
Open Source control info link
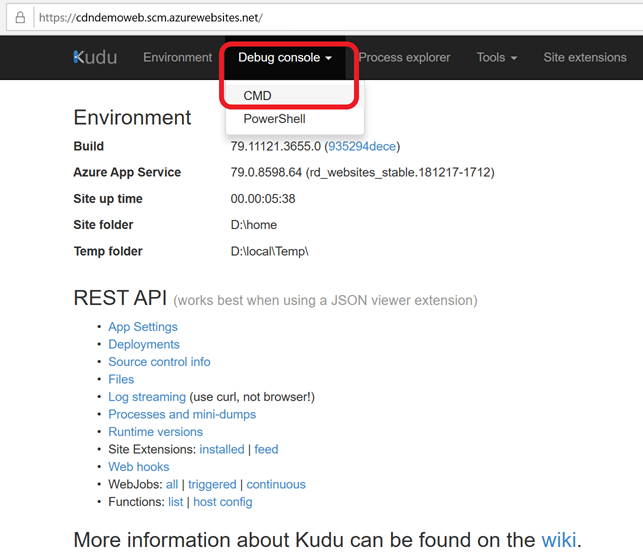point(159,362)
